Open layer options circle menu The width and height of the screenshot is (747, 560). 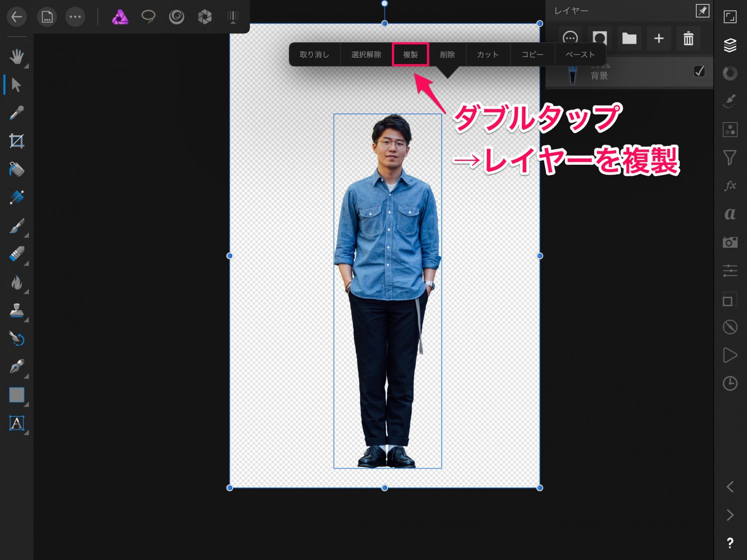pyautogui.click(x=570, y=38)
